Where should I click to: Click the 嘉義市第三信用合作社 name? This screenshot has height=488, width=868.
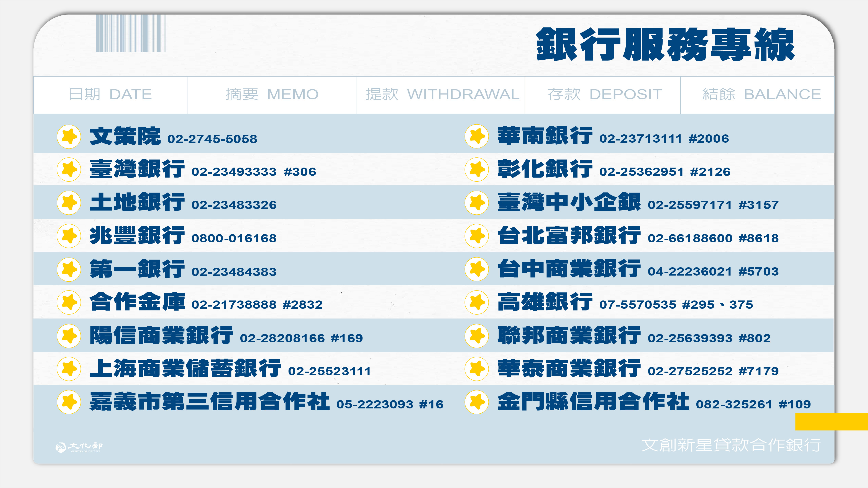(210, 401)
